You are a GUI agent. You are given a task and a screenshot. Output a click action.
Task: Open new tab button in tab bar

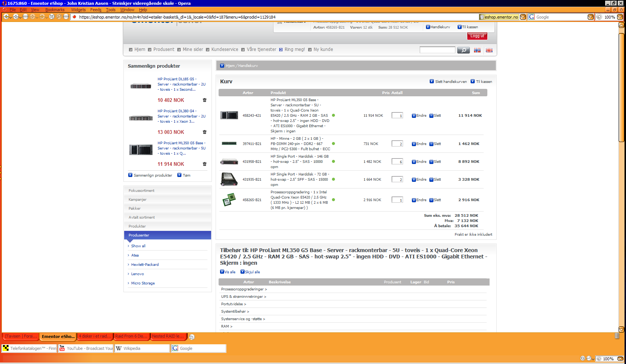[x=192, y=337]
